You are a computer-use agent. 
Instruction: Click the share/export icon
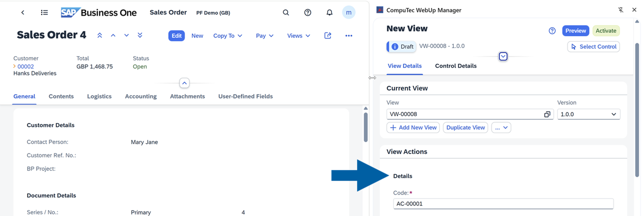pos(328,36)
